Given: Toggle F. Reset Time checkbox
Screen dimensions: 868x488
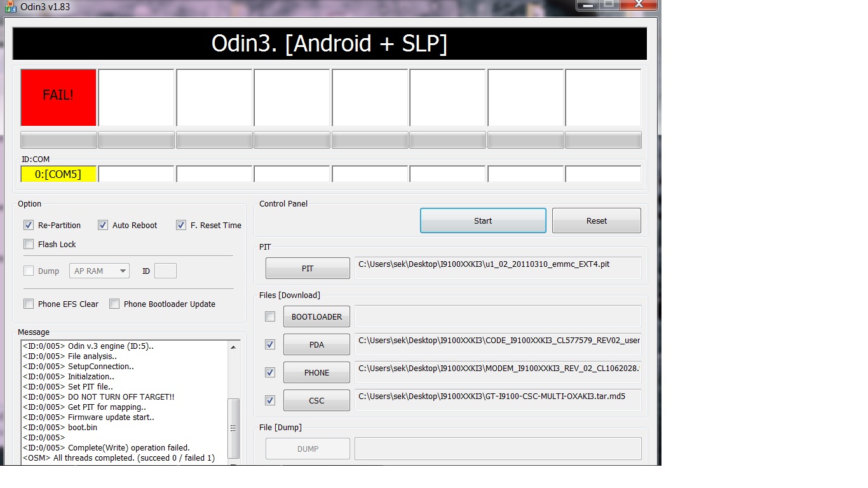Looking at the screenshot, I should [x=181, y=225].
